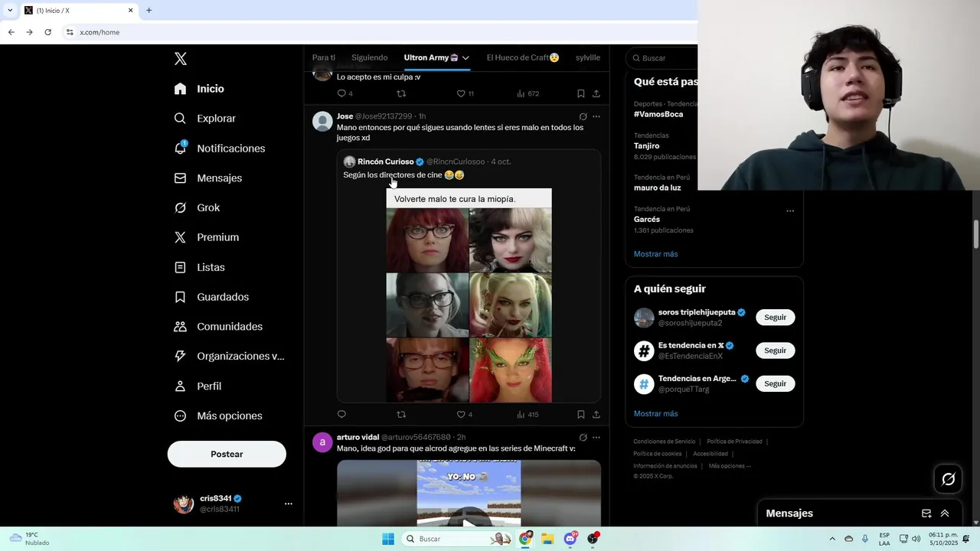The image size is (980, 551).
Task: Switch to the Siguiendo tab
Action: [370, 57]
